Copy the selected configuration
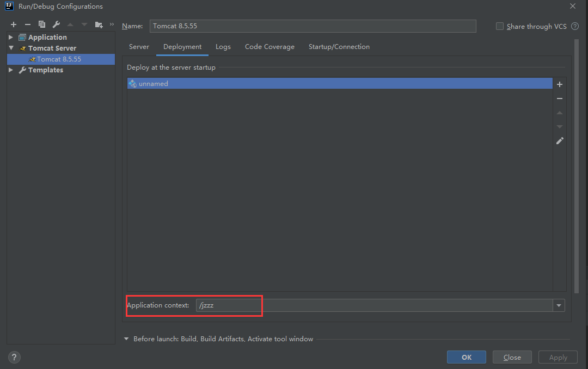 (41, 24)
